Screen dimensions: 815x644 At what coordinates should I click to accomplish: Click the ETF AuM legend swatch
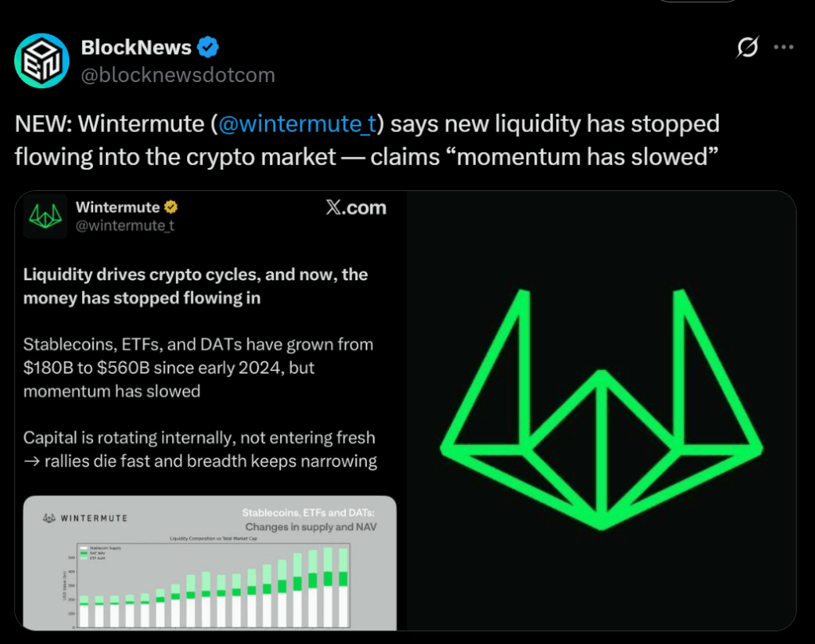point(83,559)
